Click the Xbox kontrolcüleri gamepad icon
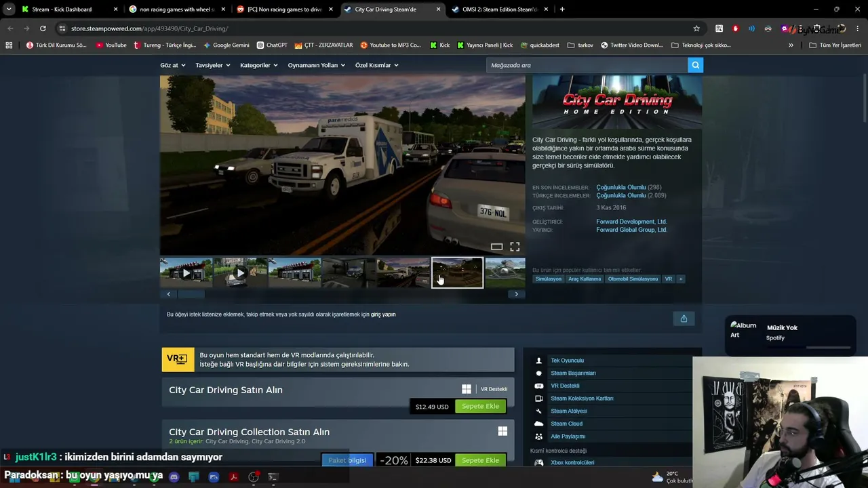Viewport: 868px width, 488px height. point(539,462)
